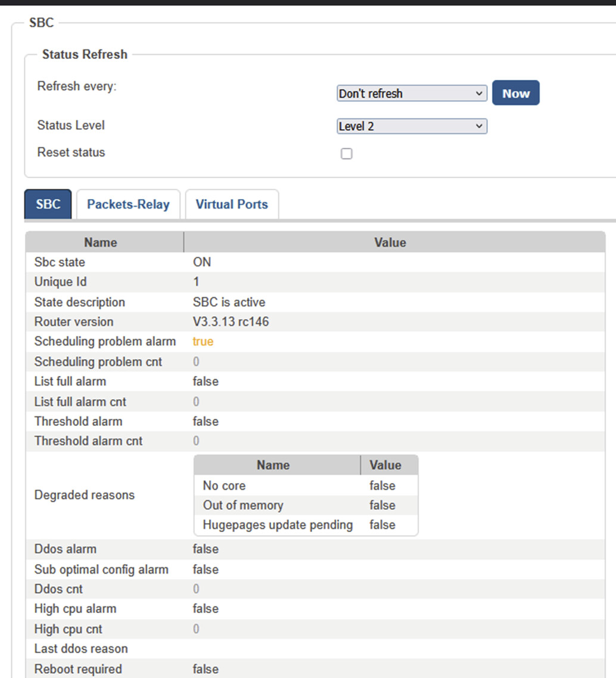The image size is (616, 678).
Task: Click the Now refresh button
Action: (515, 93)
